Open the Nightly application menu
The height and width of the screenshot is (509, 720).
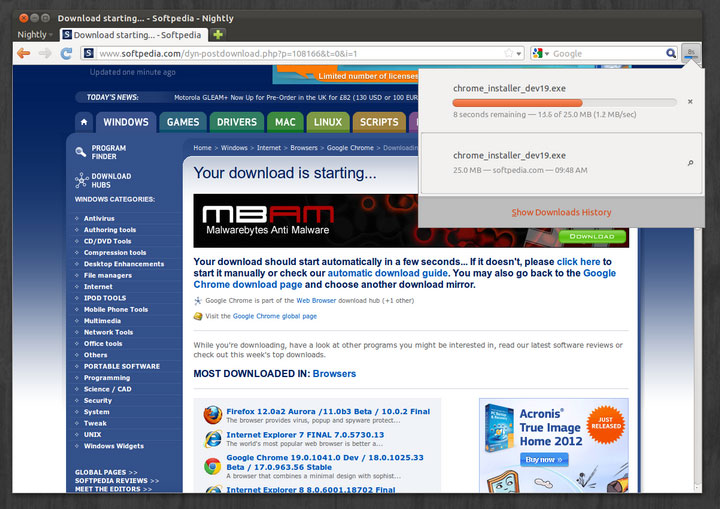(35, 34)
